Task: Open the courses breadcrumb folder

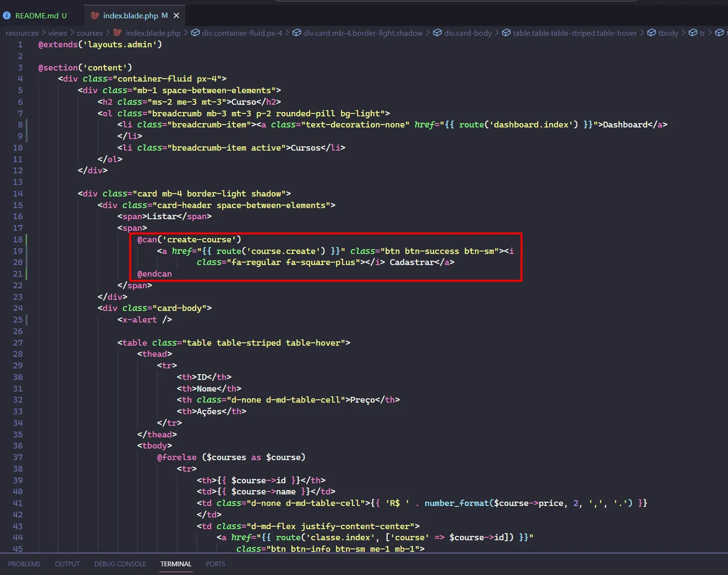Action: coord(89,33)
